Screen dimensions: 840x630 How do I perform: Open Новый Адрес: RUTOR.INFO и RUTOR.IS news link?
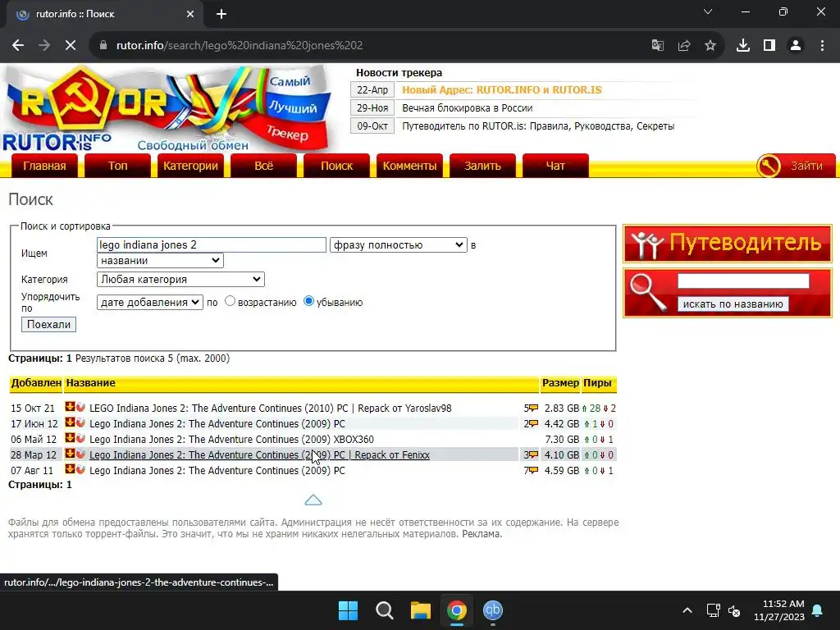coord(502,90)
